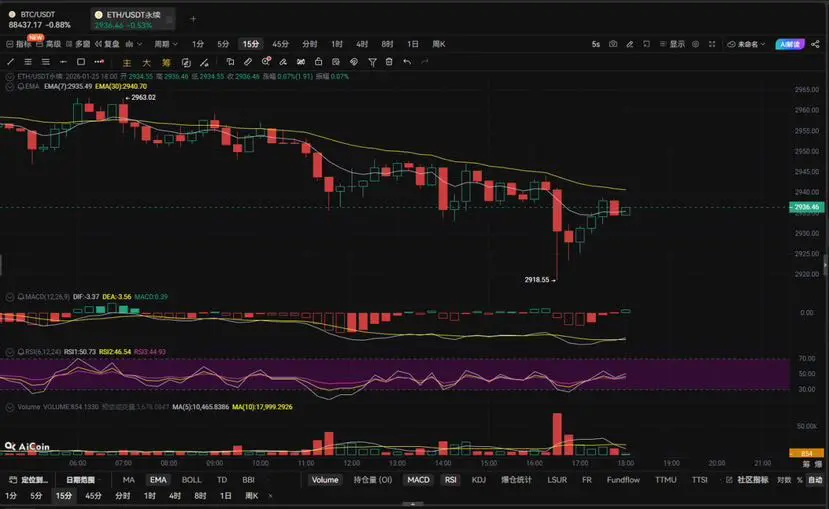This screenshot has width=829, height=509.
Task: Toggle 对数 logarithmic scale
Action: (784, 480)
